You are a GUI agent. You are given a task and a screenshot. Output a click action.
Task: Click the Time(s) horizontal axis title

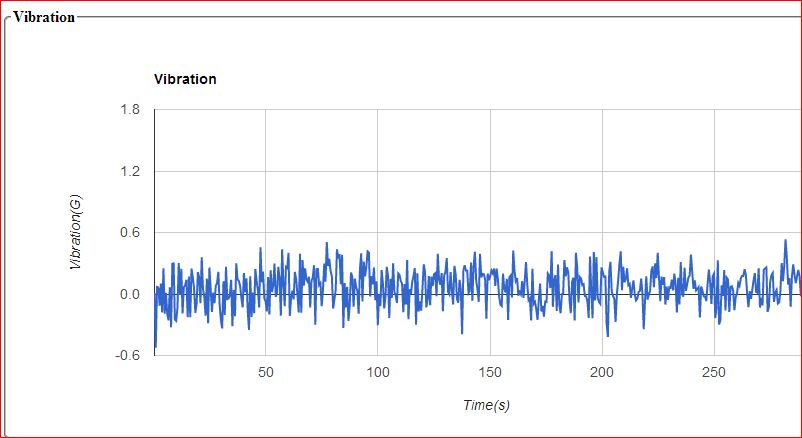(486, 404)
